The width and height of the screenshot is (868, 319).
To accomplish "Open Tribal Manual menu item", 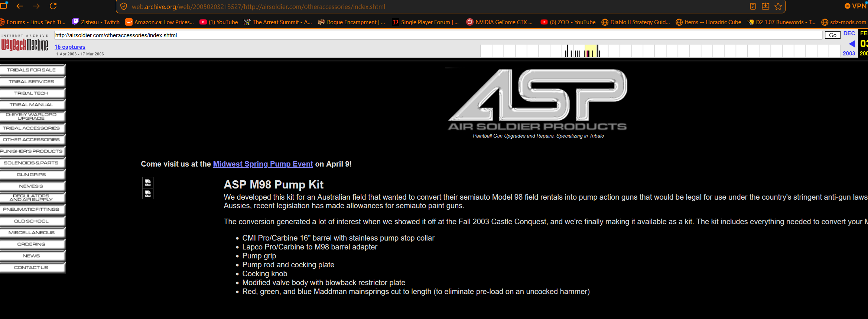I will [x=33, y=105].
